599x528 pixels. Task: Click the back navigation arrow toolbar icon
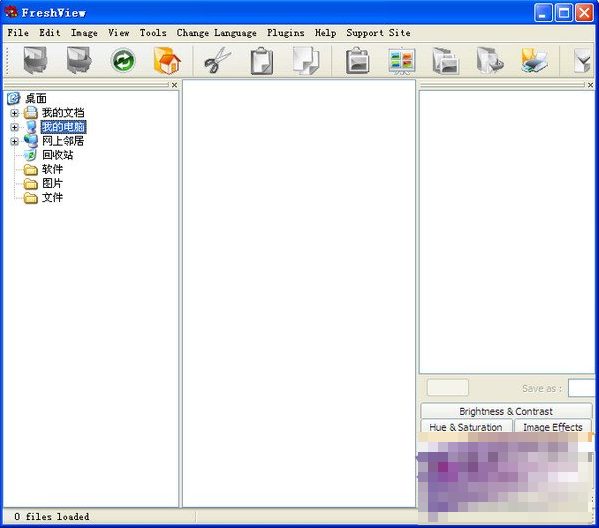(35, 60)
